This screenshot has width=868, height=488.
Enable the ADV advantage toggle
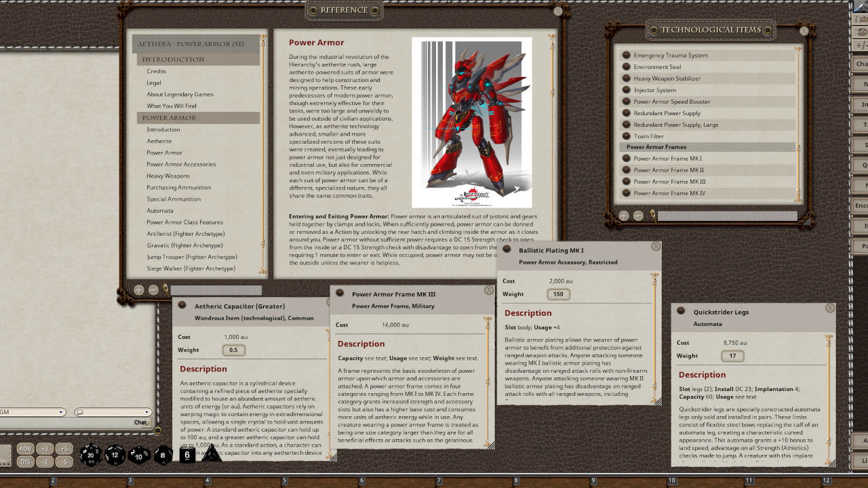pos(26,449)
